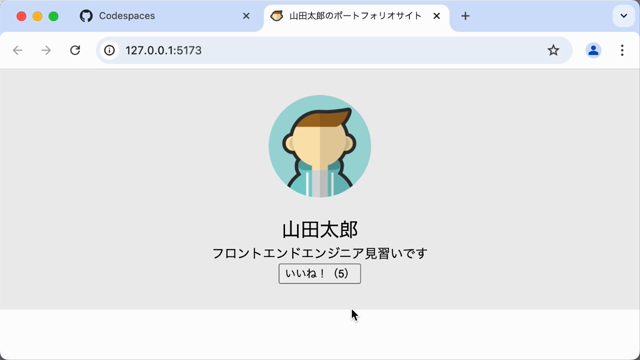Screen dimensions: 640x360
Task: Click the いいね！ (5) like button
Action: 320,273
